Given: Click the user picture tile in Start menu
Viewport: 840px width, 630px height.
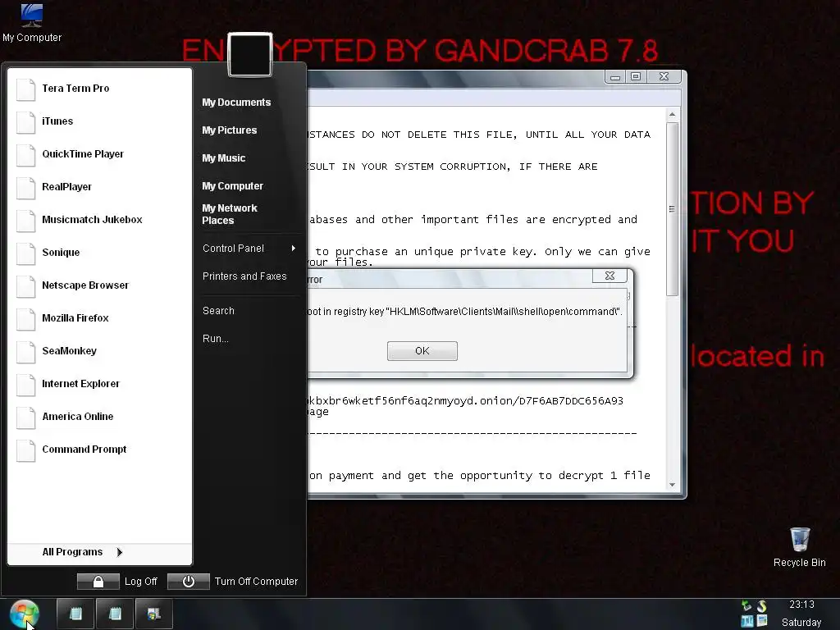Looking at the screenshot, I should pyautogui.click(x=250, y=55).
